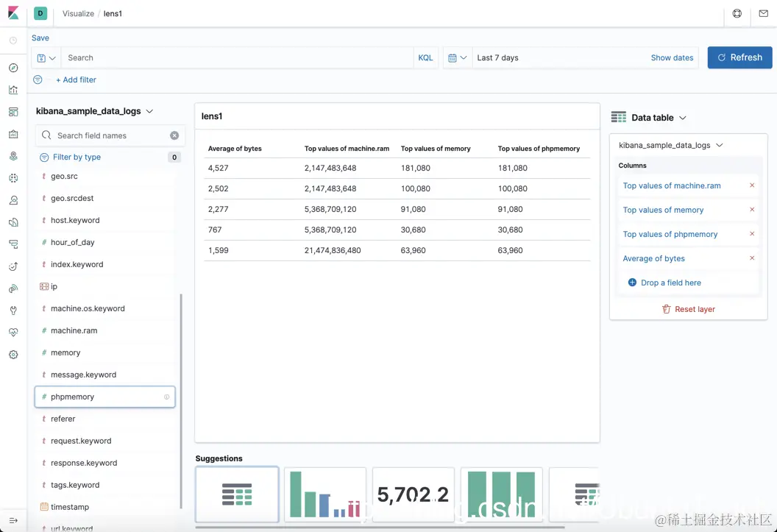Clear the field name search
Screen dimensions: 777x532
pyautogui.click(x=174, y=135)
